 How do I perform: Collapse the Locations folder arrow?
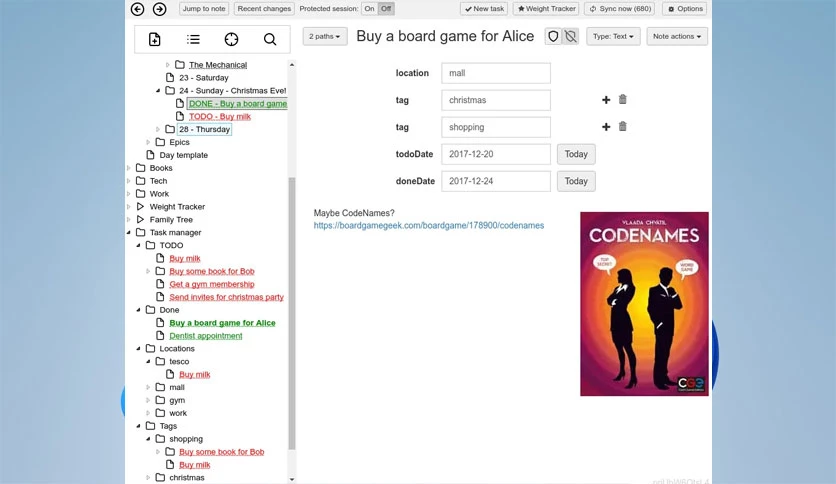click(138, 349)
